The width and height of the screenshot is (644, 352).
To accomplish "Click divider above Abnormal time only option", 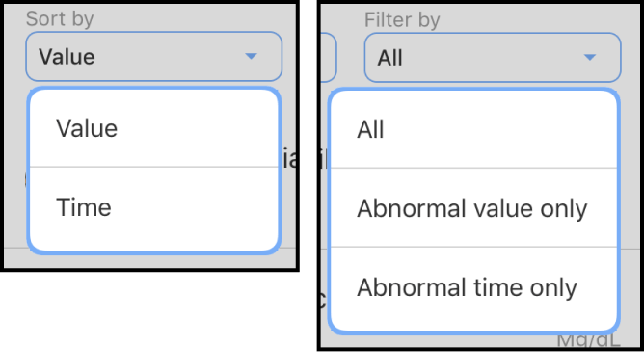I will tap(473, 247).
